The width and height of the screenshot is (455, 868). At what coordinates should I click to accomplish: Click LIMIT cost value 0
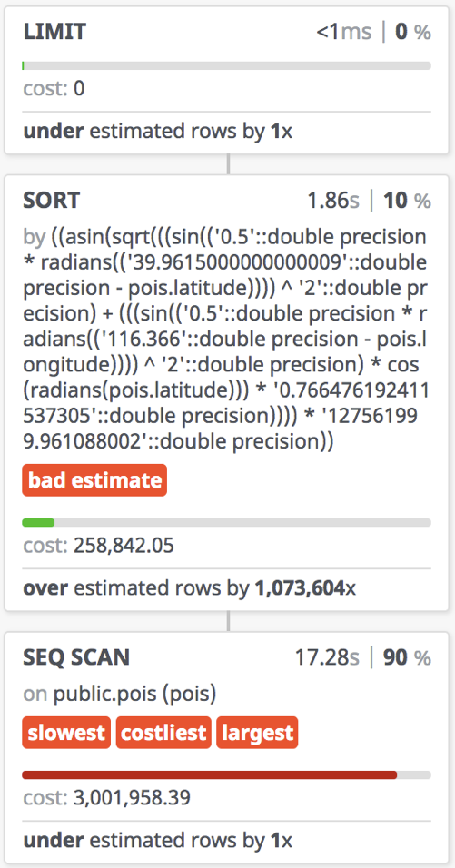pyautogui.click(x=79, y=89)
